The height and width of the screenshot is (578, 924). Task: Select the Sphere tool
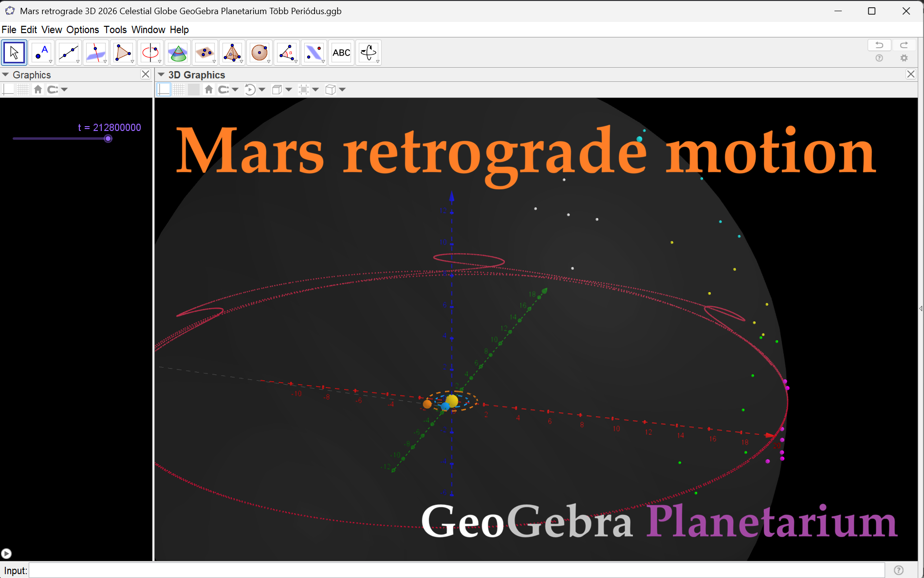coord(259,53)
